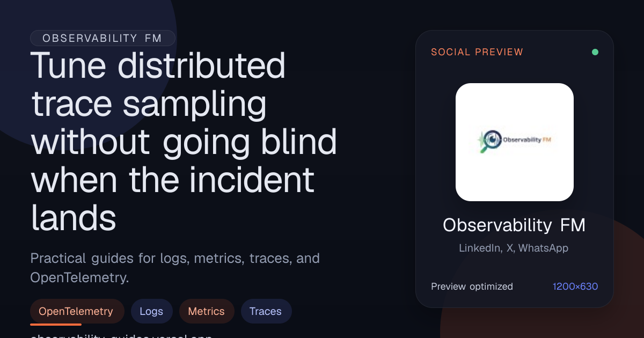
Task: Click the headline about distributed trace sampling
Action: click(x=184, y=142)
